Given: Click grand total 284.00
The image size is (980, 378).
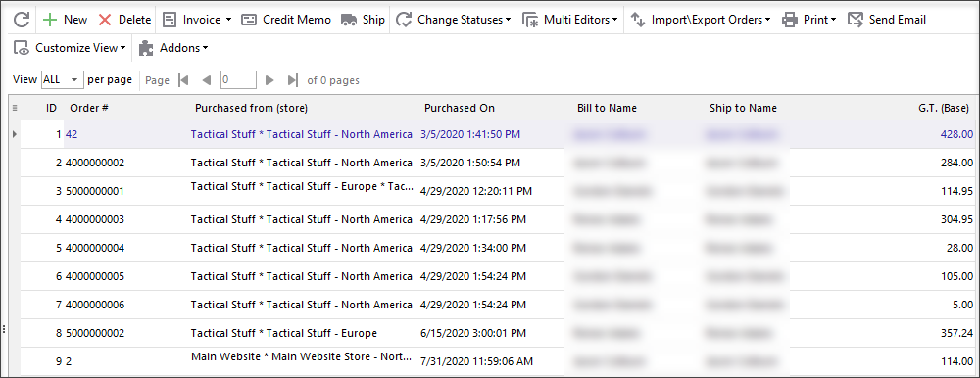Looking at the screenshot, I should (x=956, y=164).
